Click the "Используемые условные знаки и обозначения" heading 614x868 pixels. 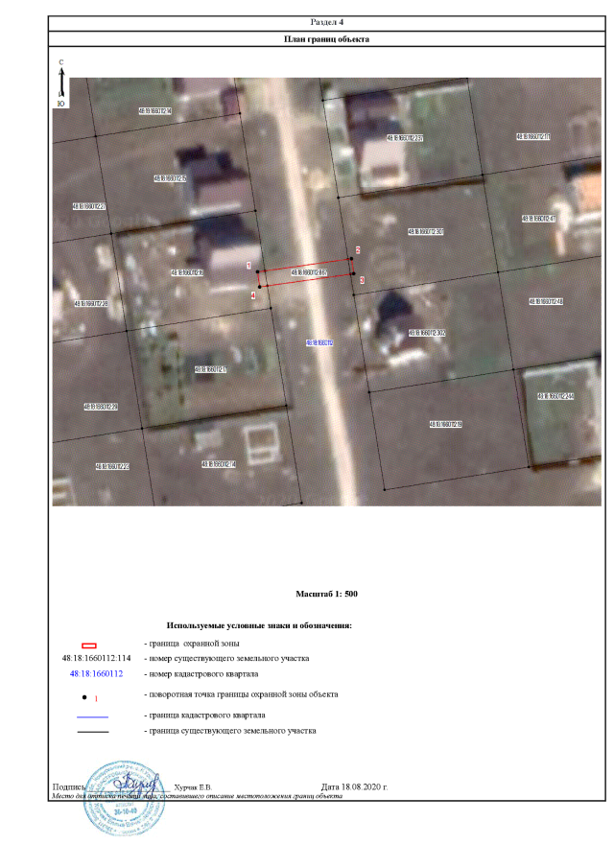coord(259,625)
